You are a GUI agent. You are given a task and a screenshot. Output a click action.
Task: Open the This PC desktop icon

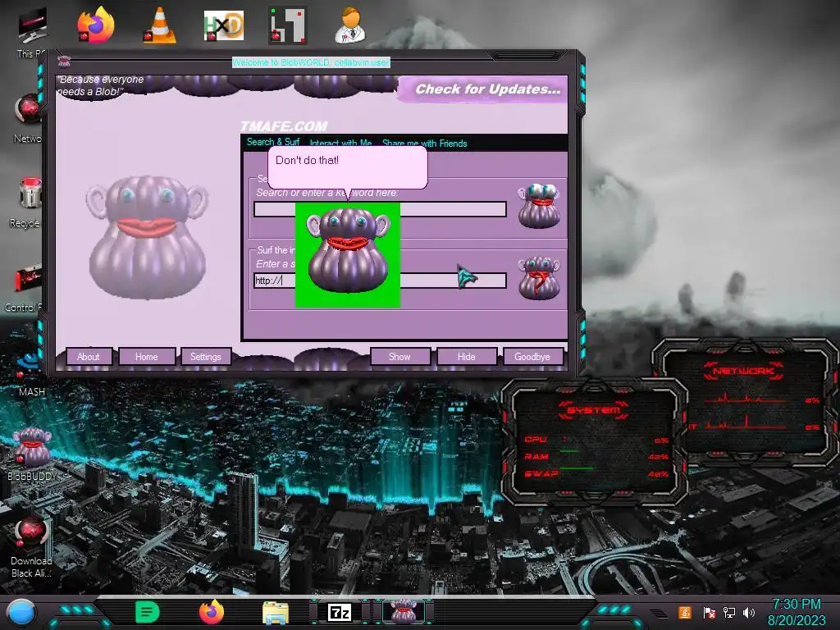point(32,32)
